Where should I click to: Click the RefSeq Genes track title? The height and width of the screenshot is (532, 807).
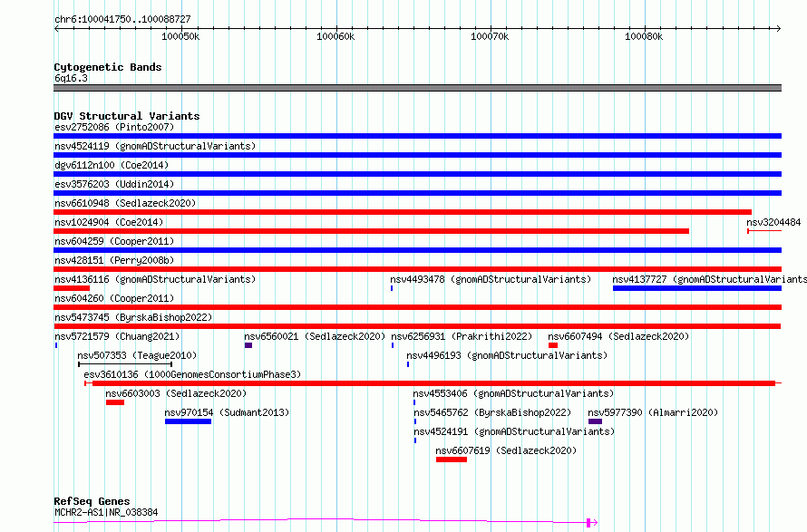click(92, 501)
